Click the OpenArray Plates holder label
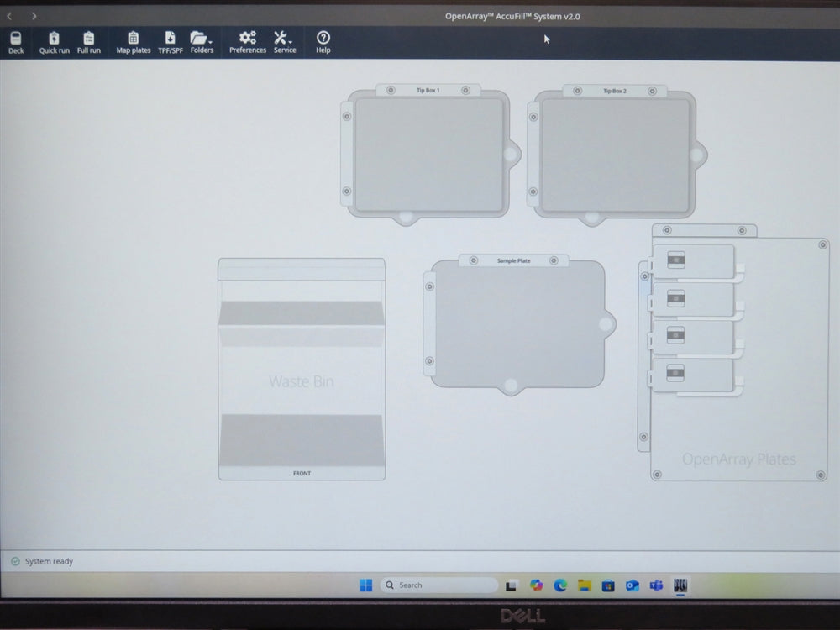Screen dimensions: 840x630 tap(738, 459)
